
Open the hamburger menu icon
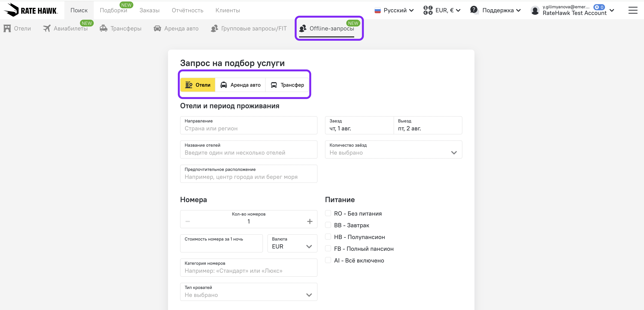tap(633, 10)
